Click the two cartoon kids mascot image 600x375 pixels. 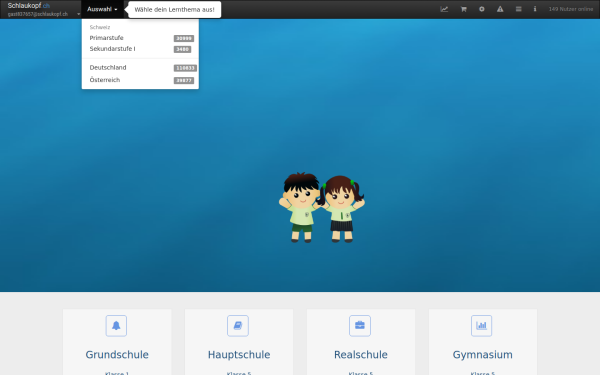[321, 207]
